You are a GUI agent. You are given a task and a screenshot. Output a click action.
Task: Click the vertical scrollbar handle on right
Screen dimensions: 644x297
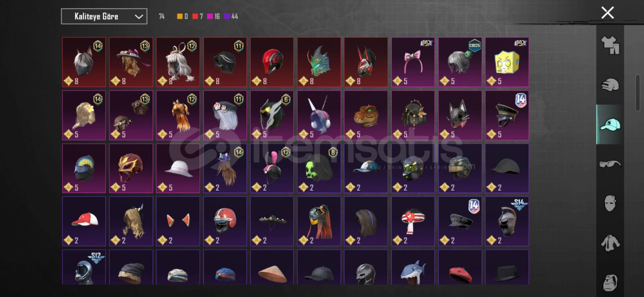click(638, 93)
